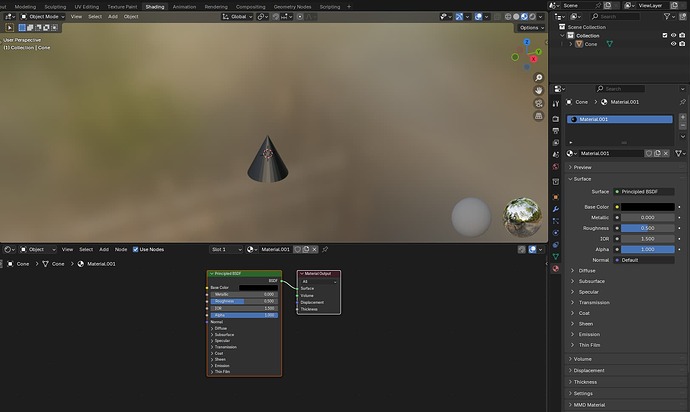Click the select box tool in viewport
This screenshot has width=690, height=412.
point(9,27)
